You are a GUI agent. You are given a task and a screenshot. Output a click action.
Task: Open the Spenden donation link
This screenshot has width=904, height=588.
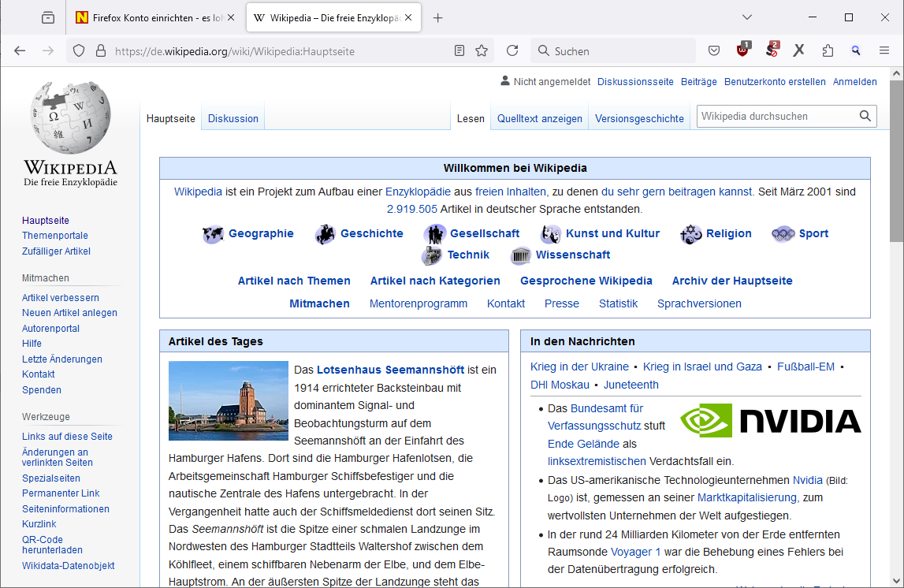click(x=42, y=389)
